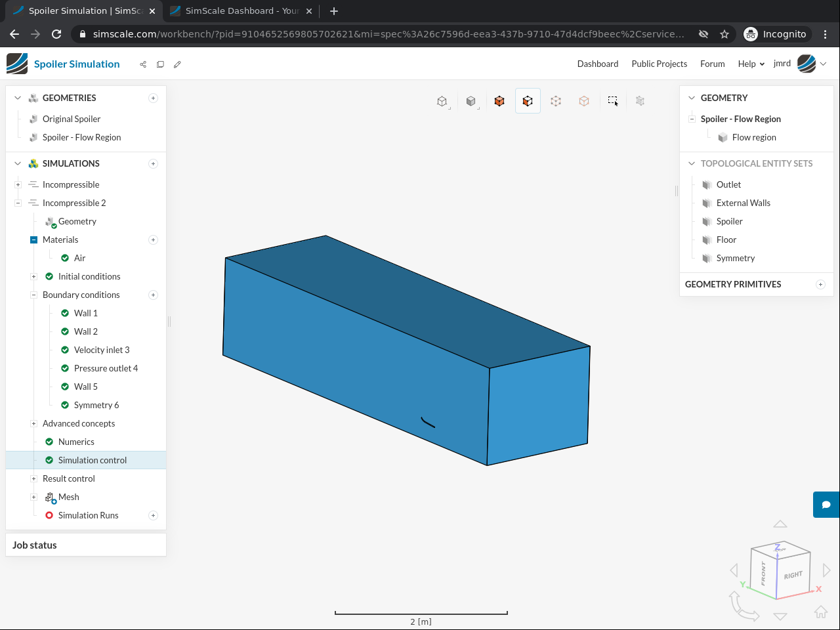Add a new boundary condition with plus
The image size is (840, 630).
(153, 295)
